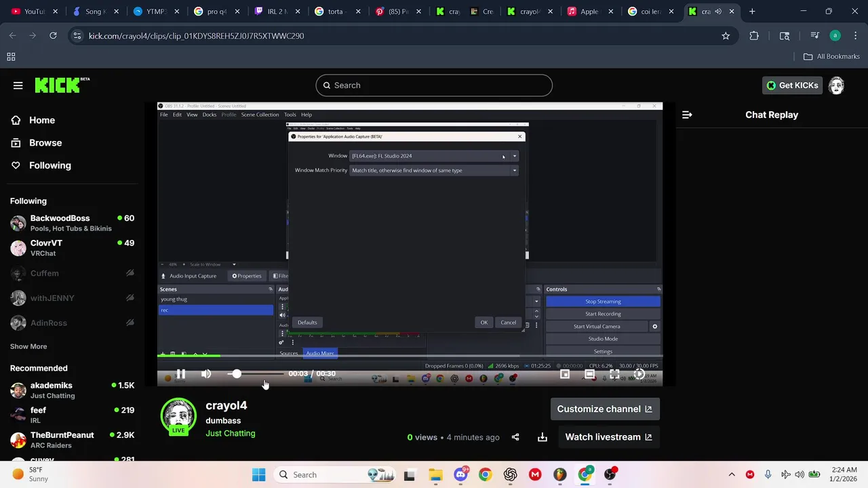Reload the page

53,36
